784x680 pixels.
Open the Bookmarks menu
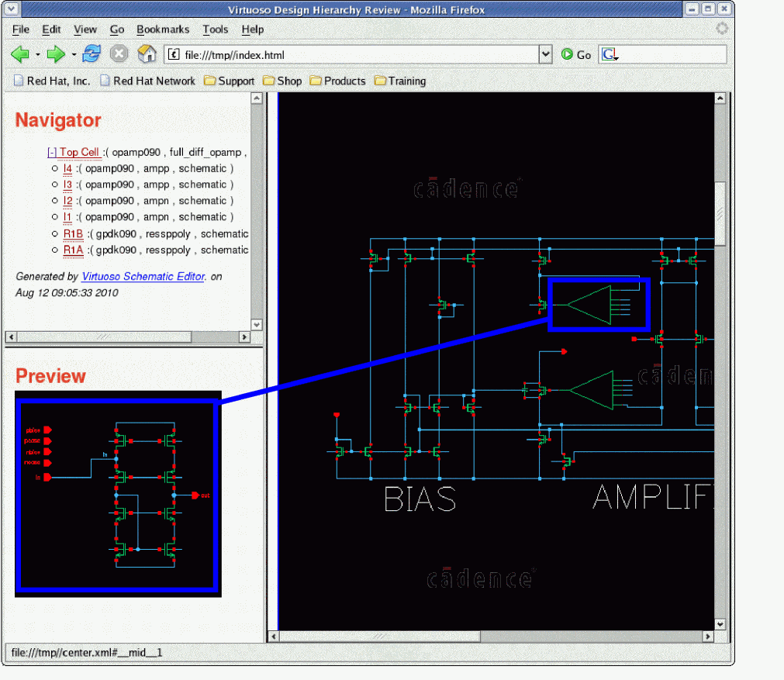pos(163,29)
